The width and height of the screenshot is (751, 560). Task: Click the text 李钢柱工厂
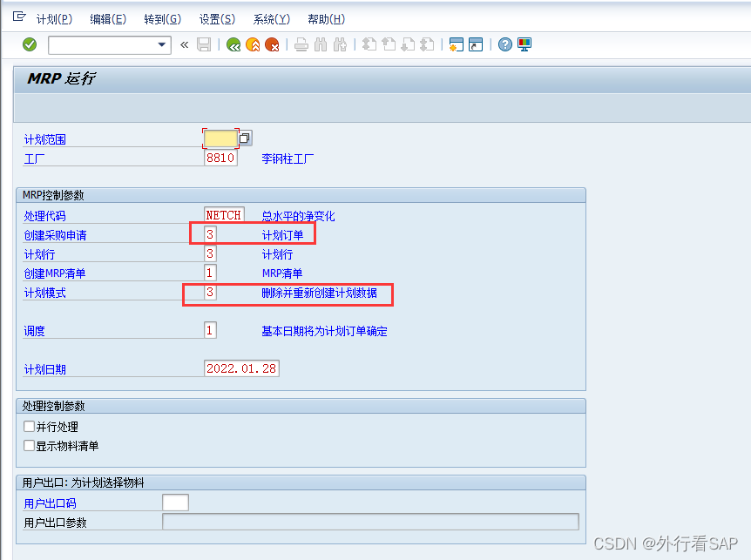pyautogui.click(x=288, y=159)
